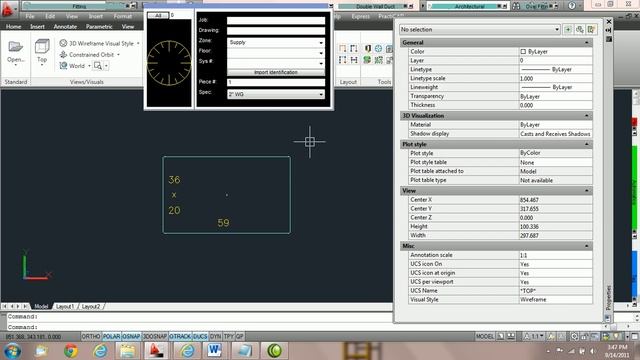Click the H-shaped icon in Layout panel

click(x=354, y=60)
